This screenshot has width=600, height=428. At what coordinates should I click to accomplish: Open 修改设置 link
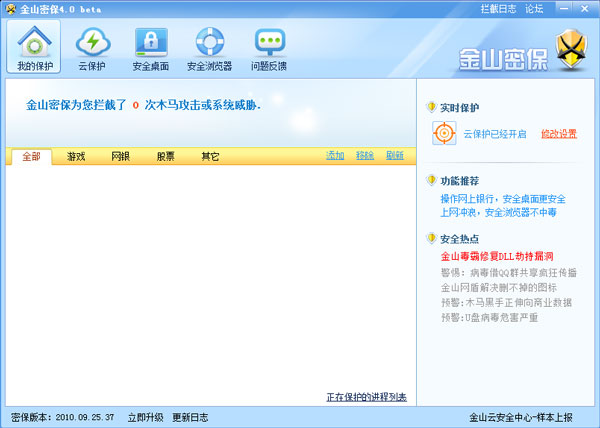[559, 134]
